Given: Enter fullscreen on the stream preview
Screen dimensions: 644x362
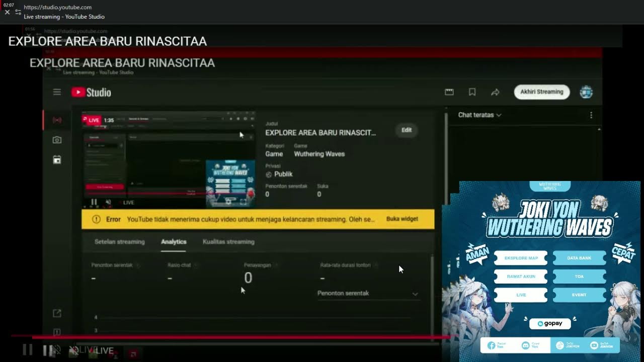Looking at the screenshot, I should [x=244, y=202].
